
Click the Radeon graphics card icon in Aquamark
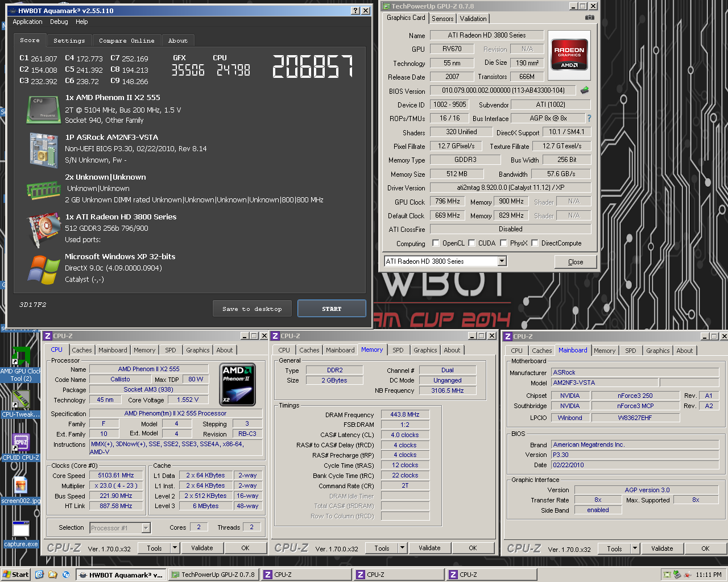tap(44, 230)
